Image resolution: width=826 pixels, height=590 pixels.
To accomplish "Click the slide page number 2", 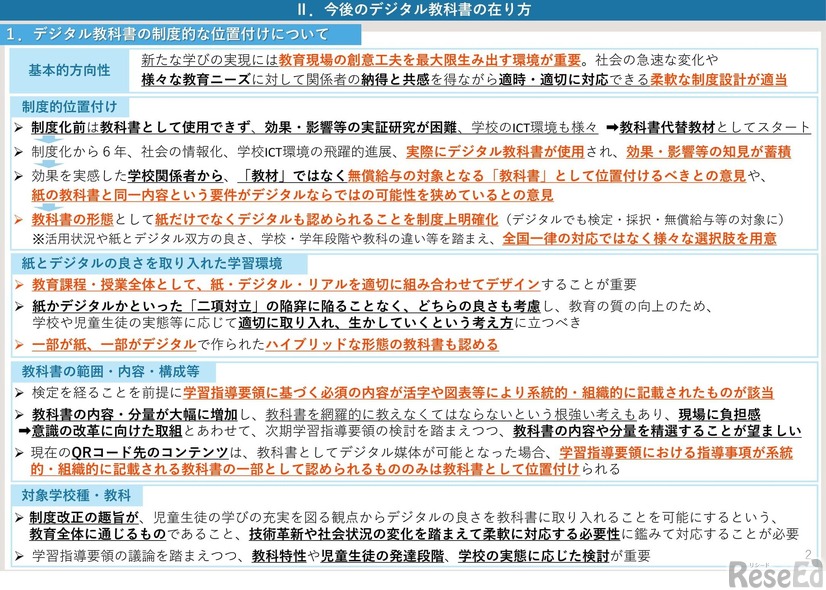I will pyautogui.click(x=808, y=554).
